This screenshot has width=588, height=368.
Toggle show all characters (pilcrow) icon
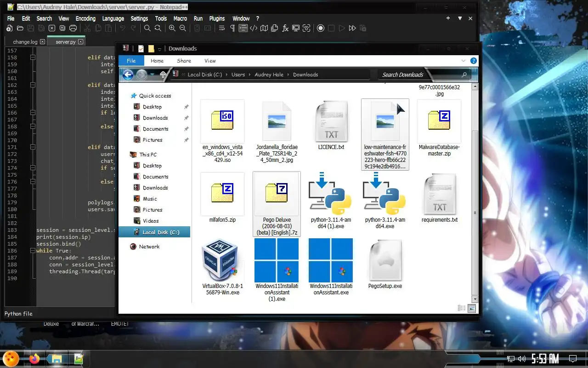232,28
